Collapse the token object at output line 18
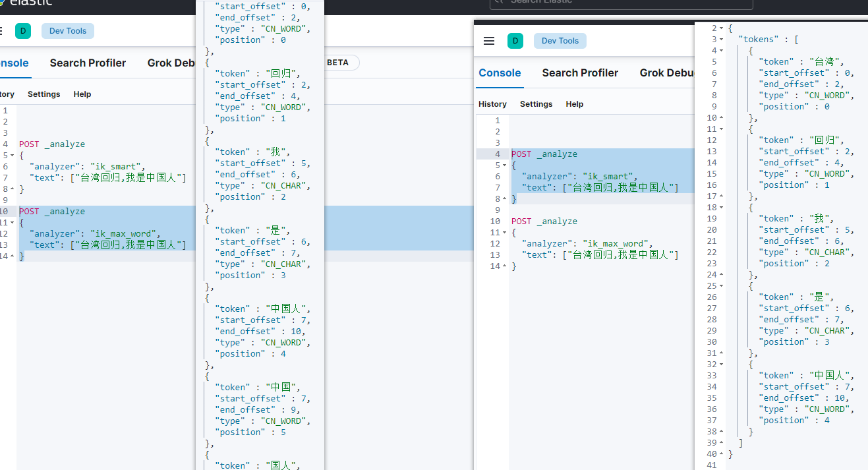The image size is (868, 470). (x=722, y=208)
